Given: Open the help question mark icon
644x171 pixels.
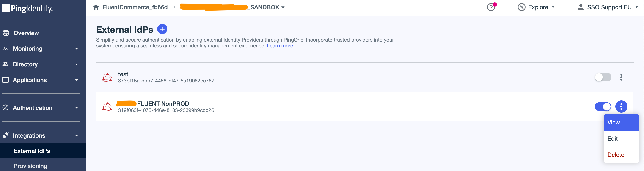Looking at the screenshot, I should coord(491,7).
